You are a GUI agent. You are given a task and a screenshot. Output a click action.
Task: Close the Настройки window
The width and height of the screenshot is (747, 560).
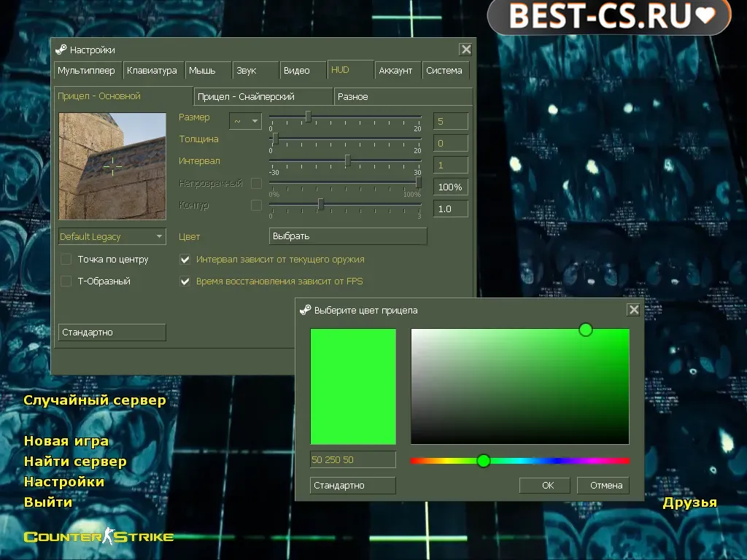pyautogui.click(x=466, y=49)
